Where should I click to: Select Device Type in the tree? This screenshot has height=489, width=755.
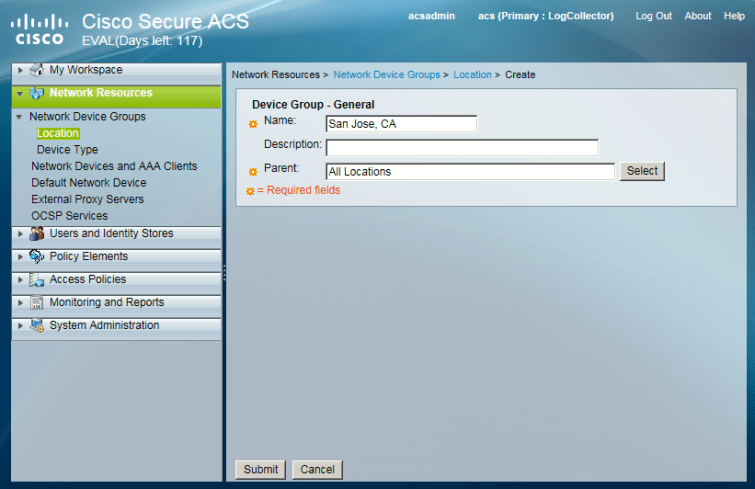click(x=67, y=150)
